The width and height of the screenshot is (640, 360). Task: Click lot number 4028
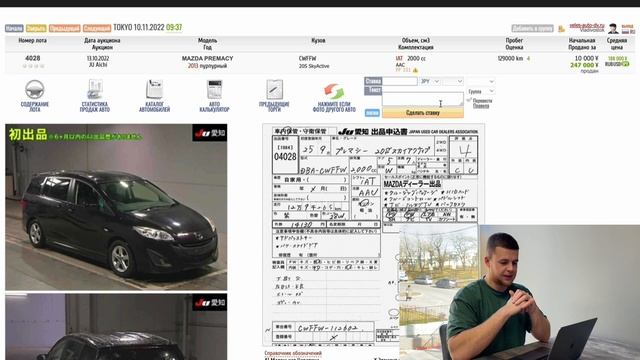pos(33,58)
